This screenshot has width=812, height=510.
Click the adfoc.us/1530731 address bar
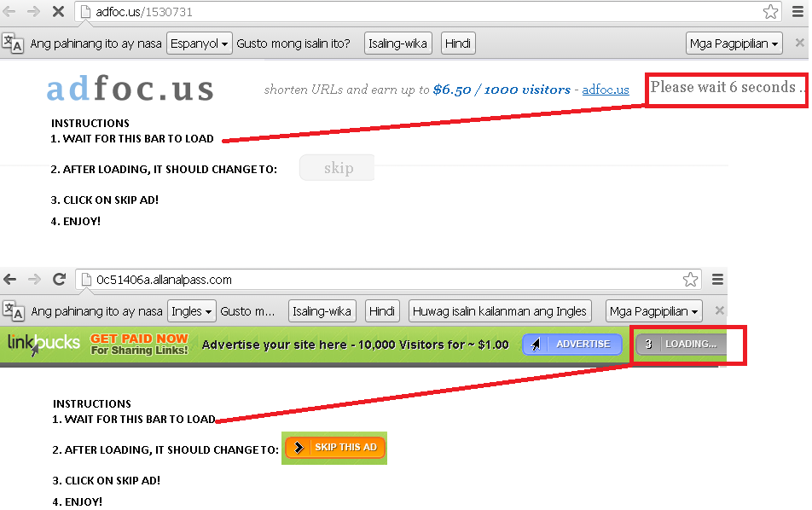coord(426,12)
